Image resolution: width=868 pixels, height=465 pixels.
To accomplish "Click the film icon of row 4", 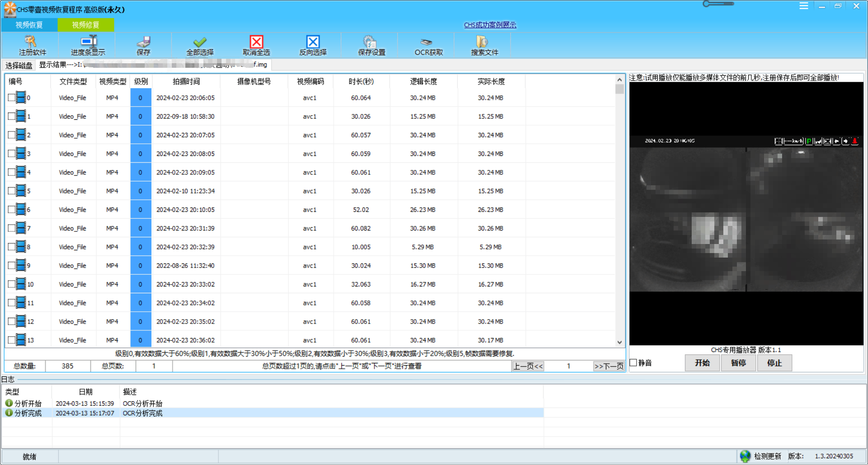I will coord(20,172).
